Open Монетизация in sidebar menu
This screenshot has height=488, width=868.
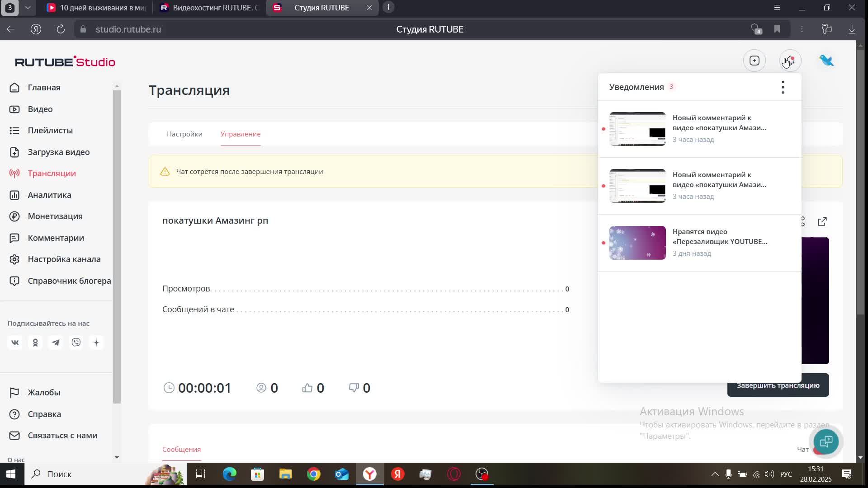[x=55, y=216]
